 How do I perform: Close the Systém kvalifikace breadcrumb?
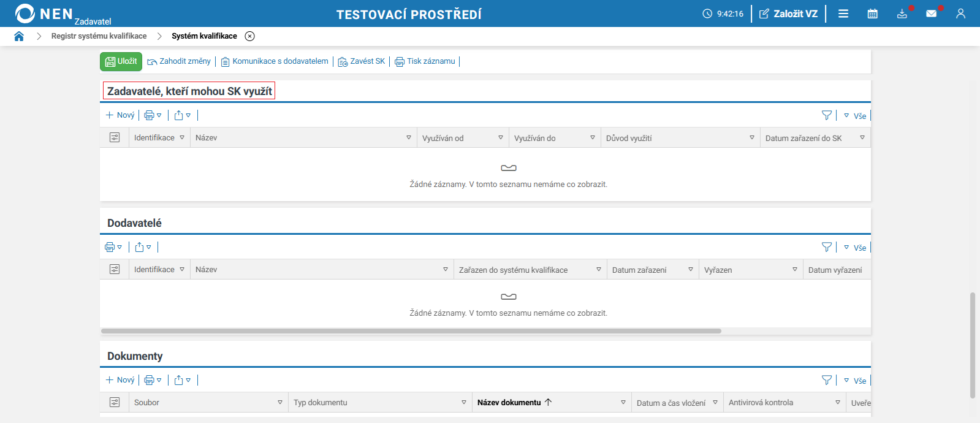point(250,36)
